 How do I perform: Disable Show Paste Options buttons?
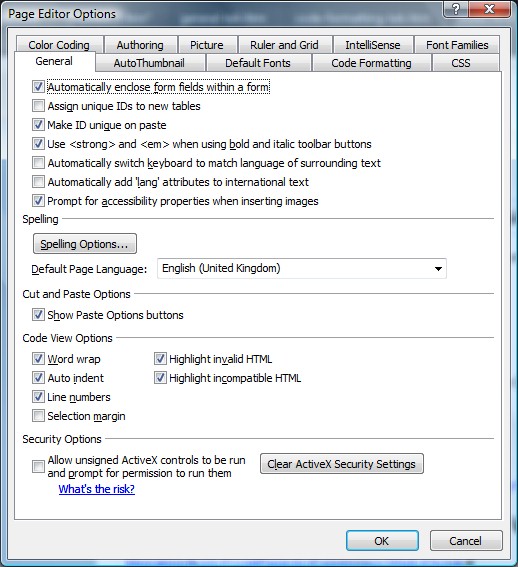[38, 315]
